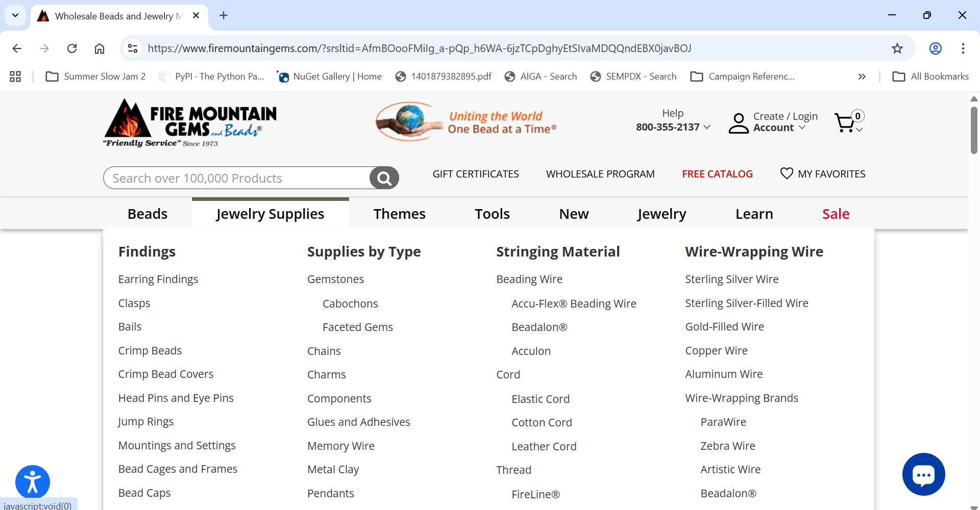Click the Fire Mountain Gems logo

click(190, 123)
